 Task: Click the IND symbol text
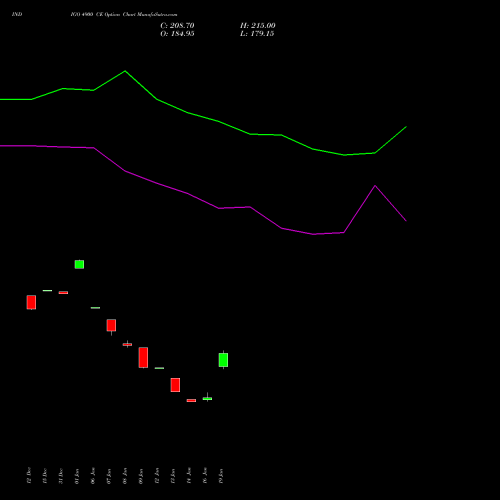tap(17, 14)
